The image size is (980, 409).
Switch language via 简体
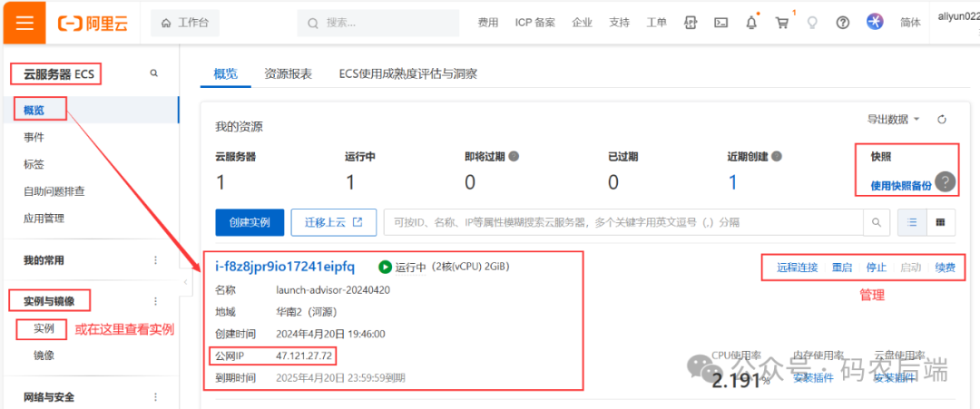tap(911, 23)
